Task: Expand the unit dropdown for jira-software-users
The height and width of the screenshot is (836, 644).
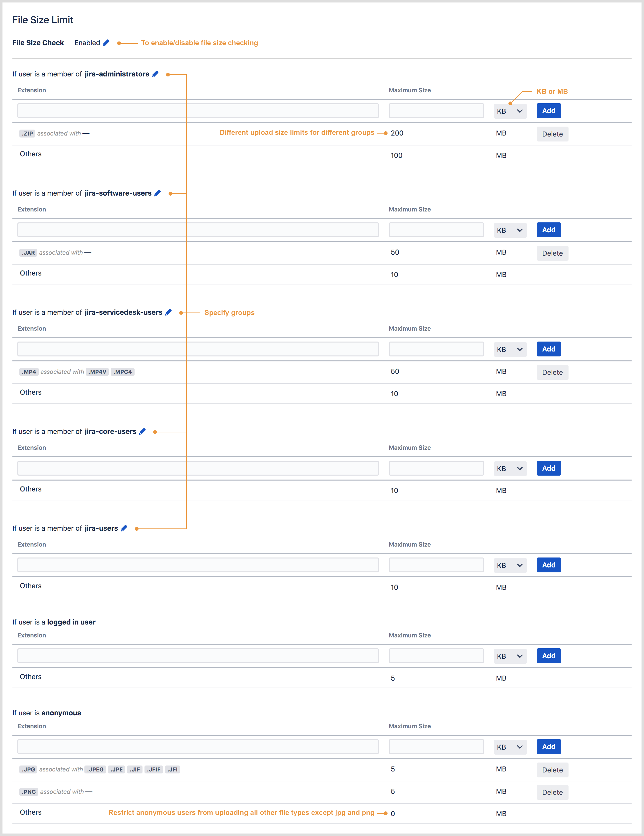Action: click(510, 230)
